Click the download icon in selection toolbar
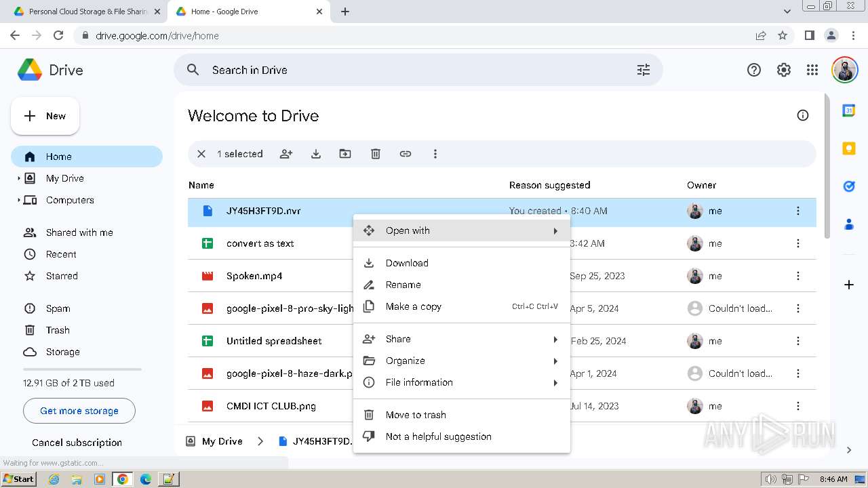 coord(316,154)
